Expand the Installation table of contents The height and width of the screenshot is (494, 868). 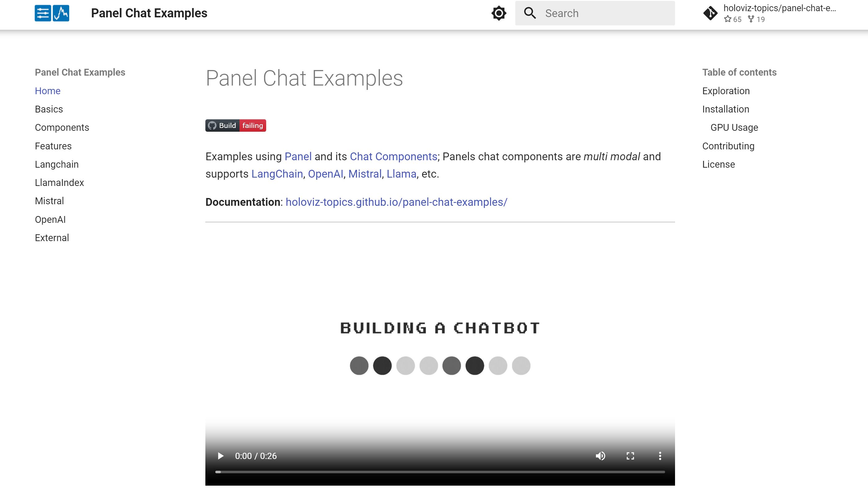point(726,109)
